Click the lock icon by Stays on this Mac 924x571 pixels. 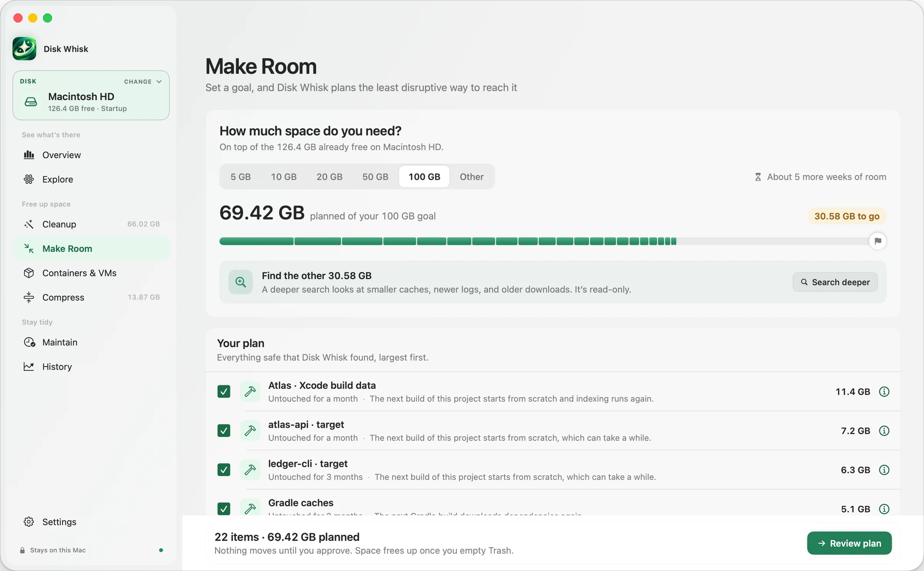[x=22, y=550]
